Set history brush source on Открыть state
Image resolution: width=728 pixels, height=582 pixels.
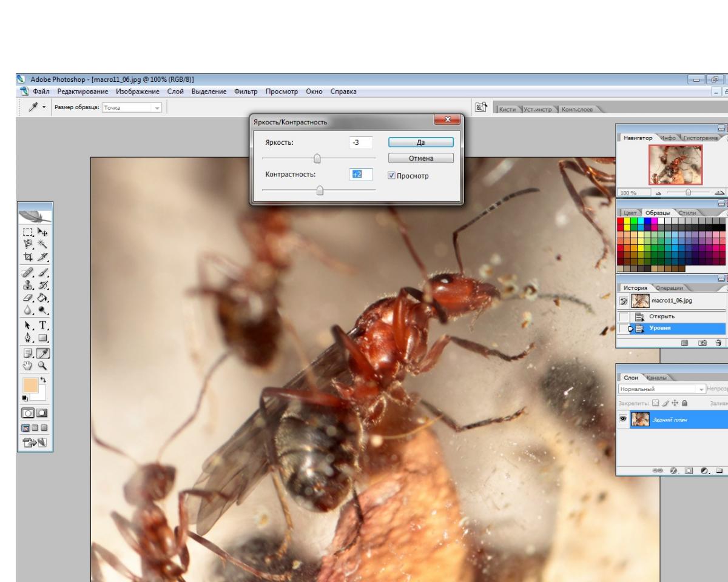coord(624,316)
